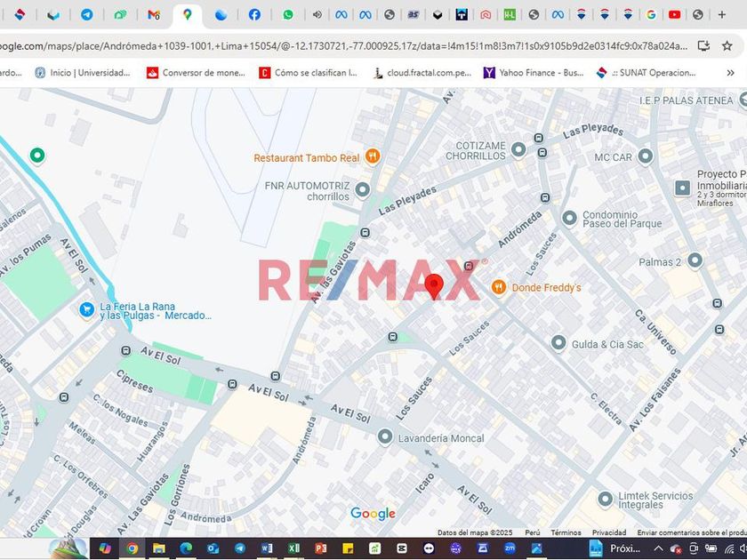Switch to the Facebook browser tab

tap(254, 15)
